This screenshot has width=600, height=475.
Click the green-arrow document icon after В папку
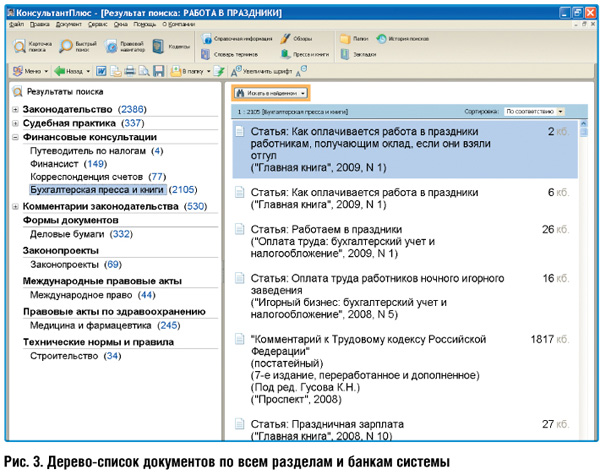coord(219,71)
